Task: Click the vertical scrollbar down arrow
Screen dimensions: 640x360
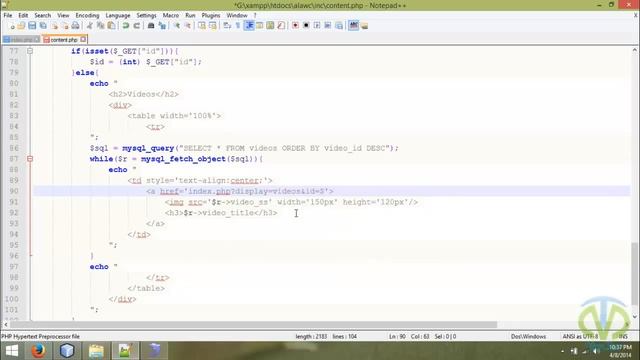Action: (635, 316)
